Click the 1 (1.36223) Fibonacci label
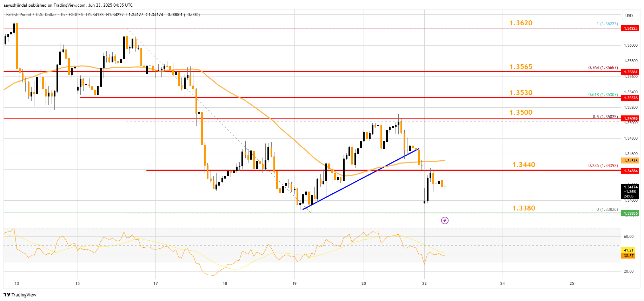 click(x=607, y=24)
